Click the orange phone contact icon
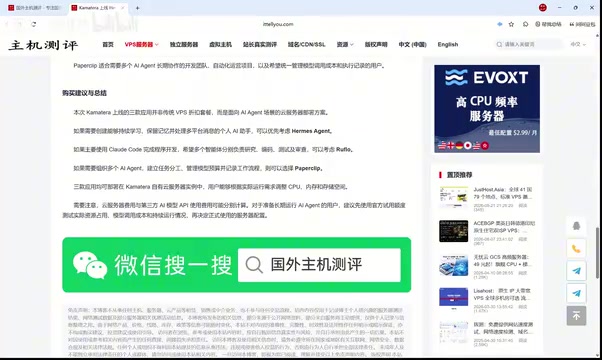The height and width of the screenshot is (360, 602). click(576, 249)
